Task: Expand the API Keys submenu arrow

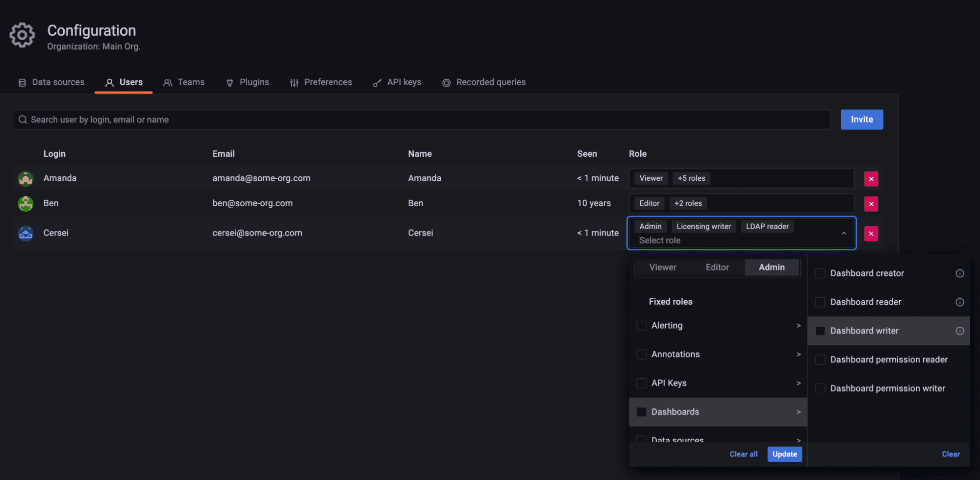Action: click(x=798, y=383)
